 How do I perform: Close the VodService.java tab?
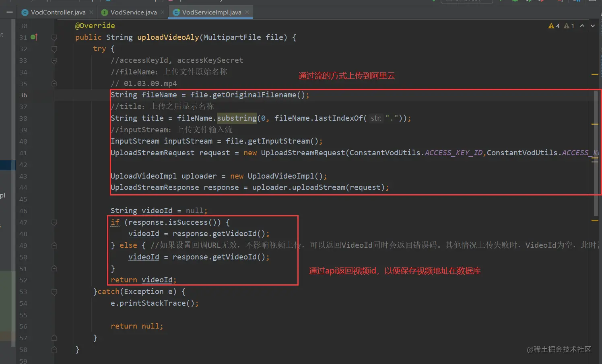coord(163,12)
